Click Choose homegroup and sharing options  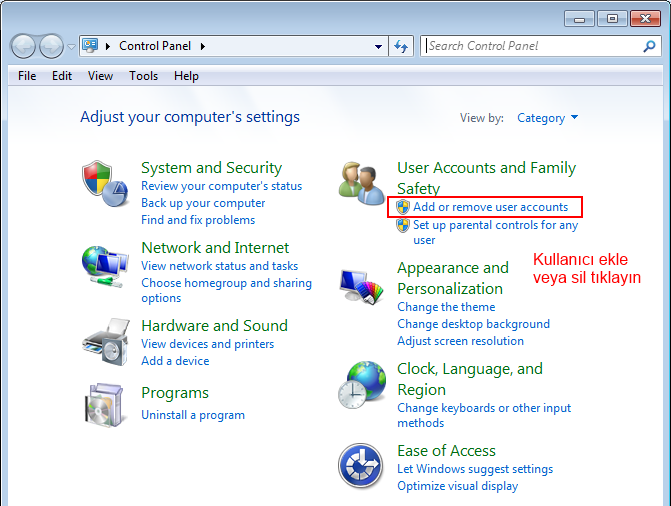tap(226, 290)
